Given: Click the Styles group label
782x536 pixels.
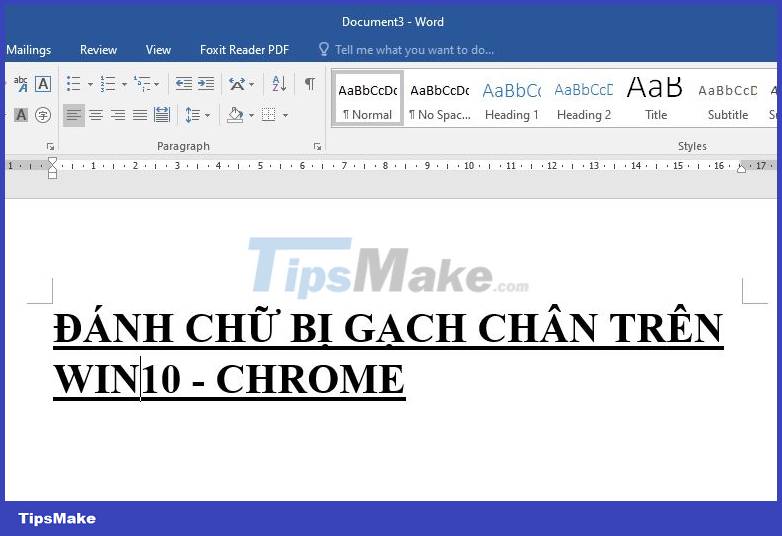Looking at the screenshot, I should coord(692,146).
